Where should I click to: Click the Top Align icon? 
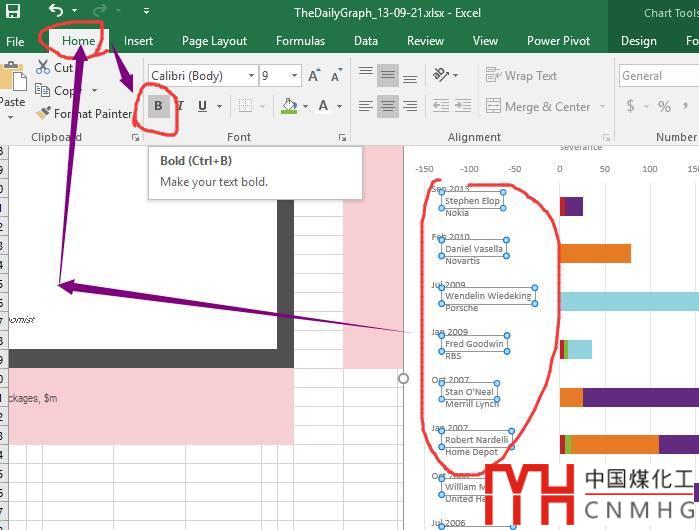pyautogui.click(x=366, y=74)
